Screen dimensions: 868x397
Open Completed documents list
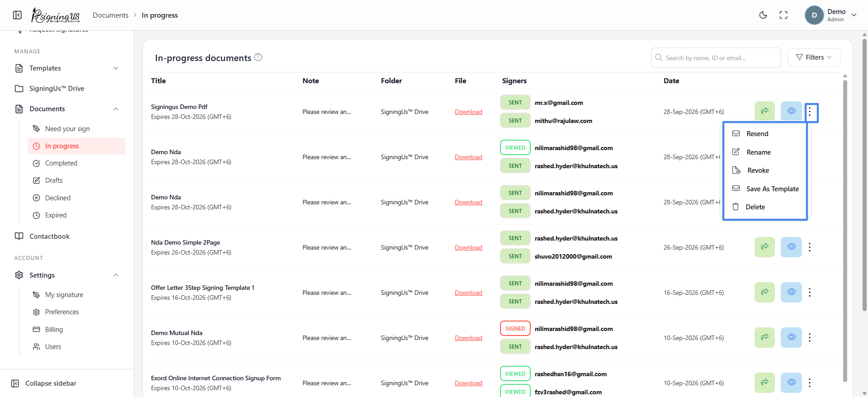61,163
